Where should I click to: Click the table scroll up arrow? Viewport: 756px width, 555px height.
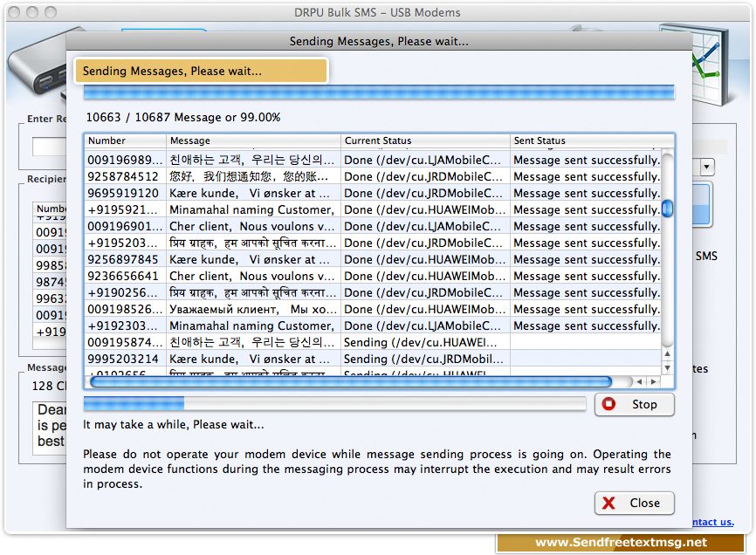coord(667,354)
